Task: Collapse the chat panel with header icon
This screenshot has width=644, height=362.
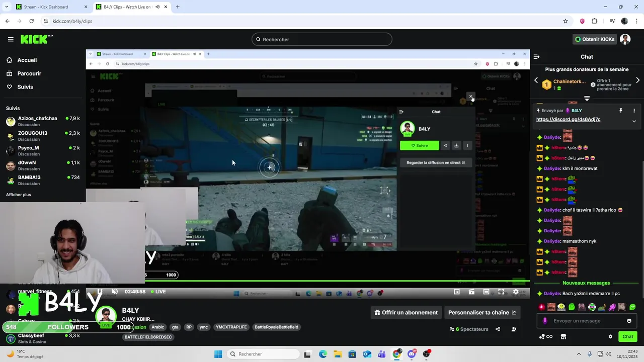Action: click(536, 57)
